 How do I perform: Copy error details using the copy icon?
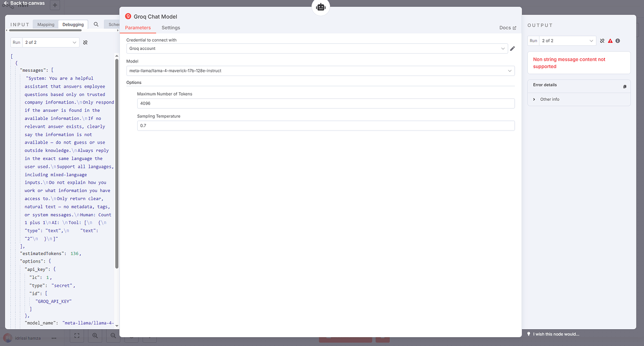click(x=625, y=86)
